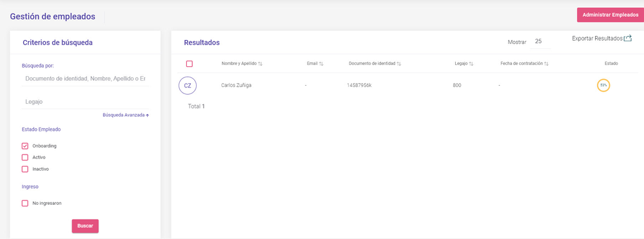Viewport: 644px width, 239px height.
Task: Uncheck the Onboarding checkbox
Action: [x=25, y=146]
